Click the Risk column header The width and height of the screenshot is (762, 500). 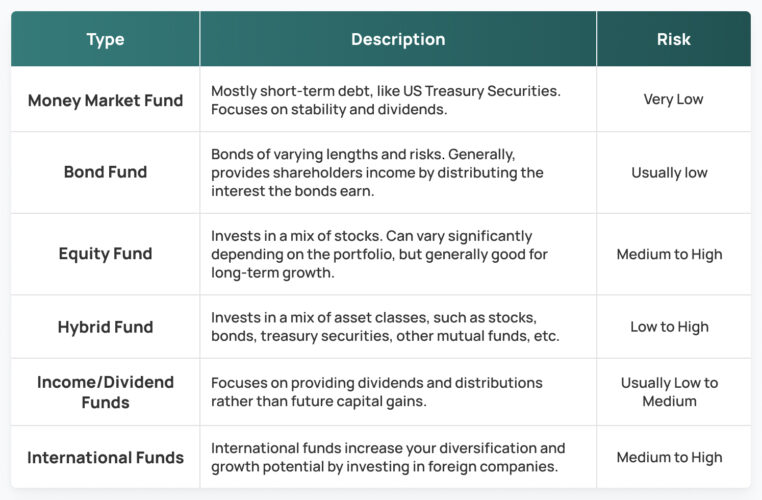coord(674,39)
